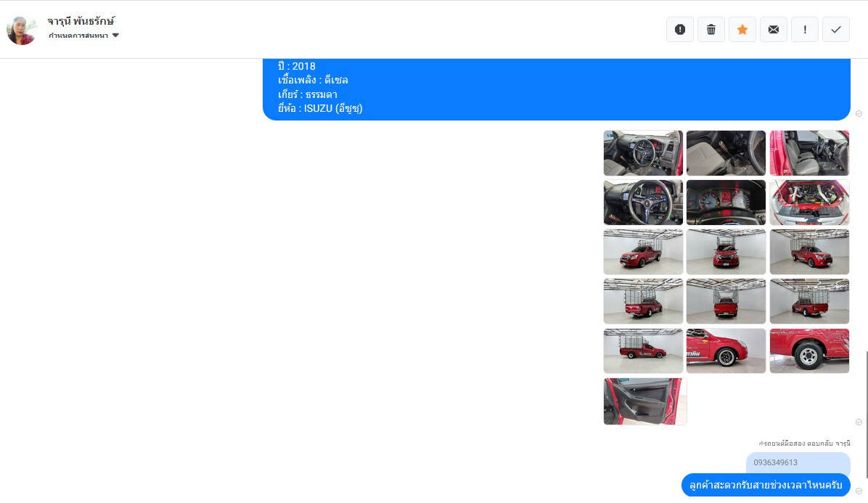868x503 pixels.
Task: Open side profile truck photo
Action: coord(643,351)
